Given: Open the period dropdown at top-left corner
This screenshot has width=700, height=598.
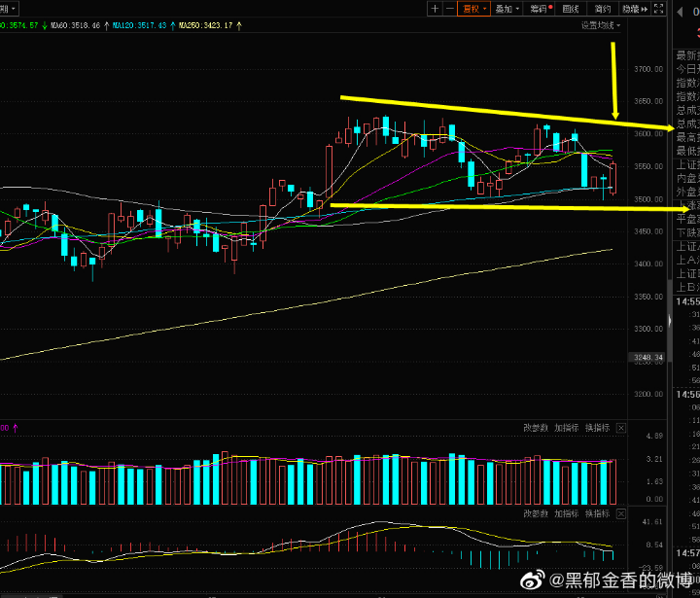Looking at the screenshot, I should coord(9,9).
